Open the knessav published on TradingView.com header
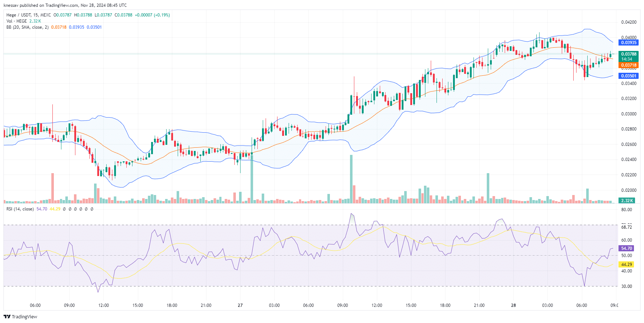644x323 pixels. pos(65,5)
